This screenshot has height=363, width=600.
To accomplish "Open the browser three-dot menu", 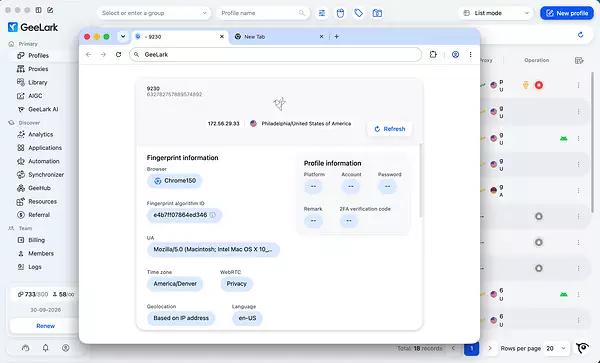I will 470,54.
